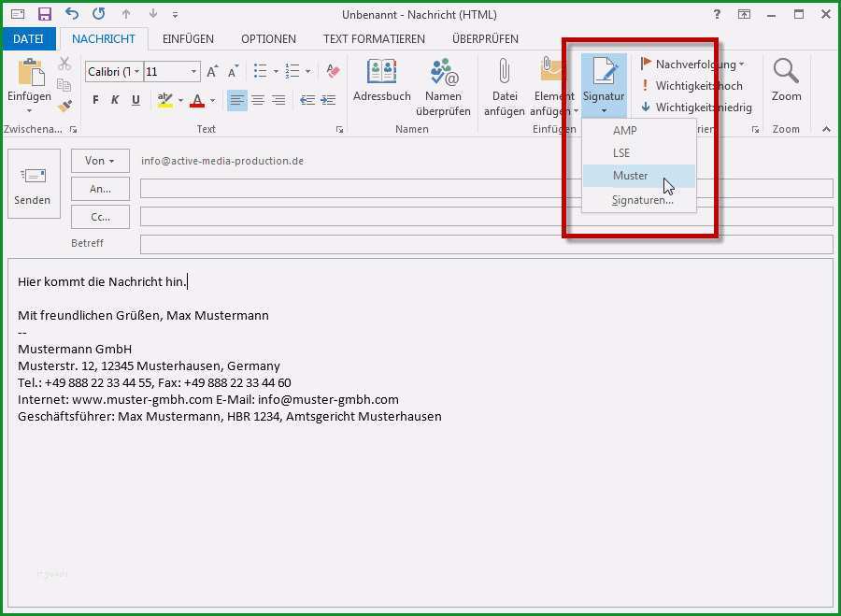This screenshot has height=616, width=841.
Task: Open Zwischenablage clipboard dialog launcher
Action: pyautogui.click(x=74, y=129)
